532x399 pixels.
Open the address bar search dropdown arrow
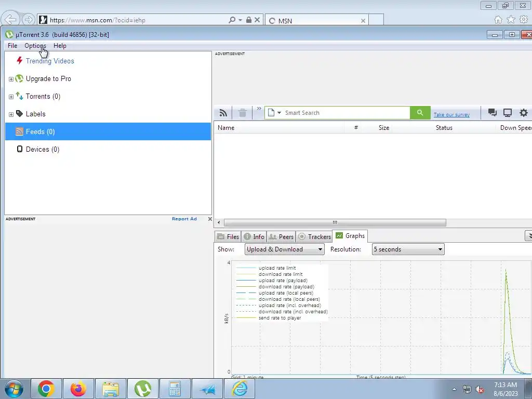(x=240, y=20)
